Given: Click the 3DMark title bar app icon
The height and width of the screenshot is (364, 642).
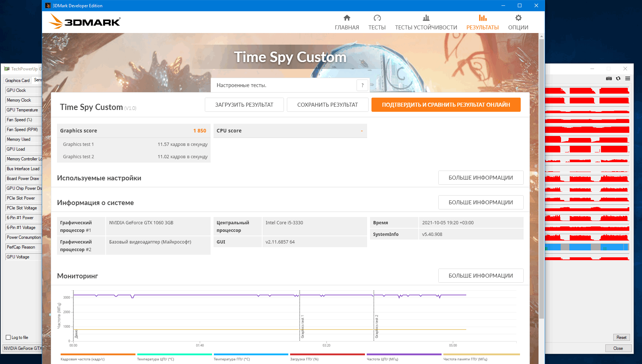Looking at the screenshot, I should point(48,5).
